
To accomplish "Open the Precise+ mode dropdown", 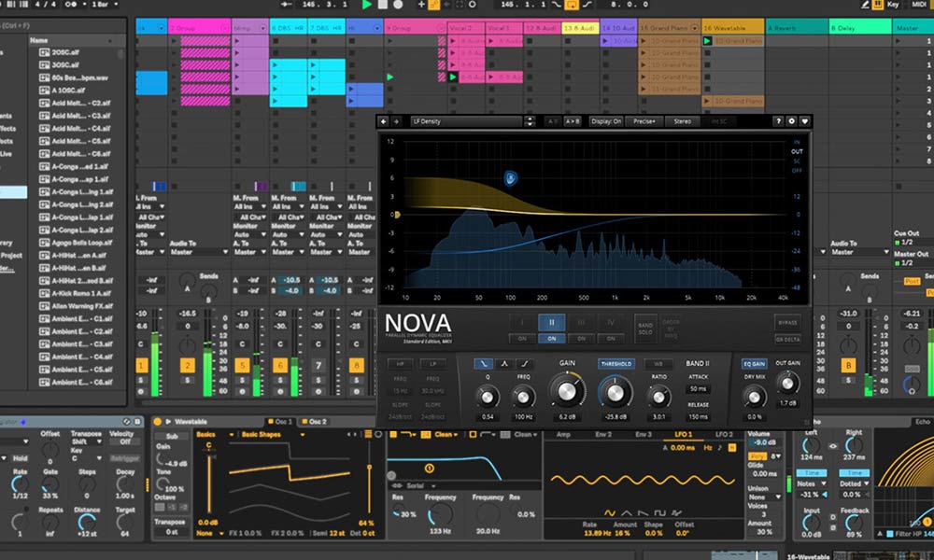I will [645, 121].
